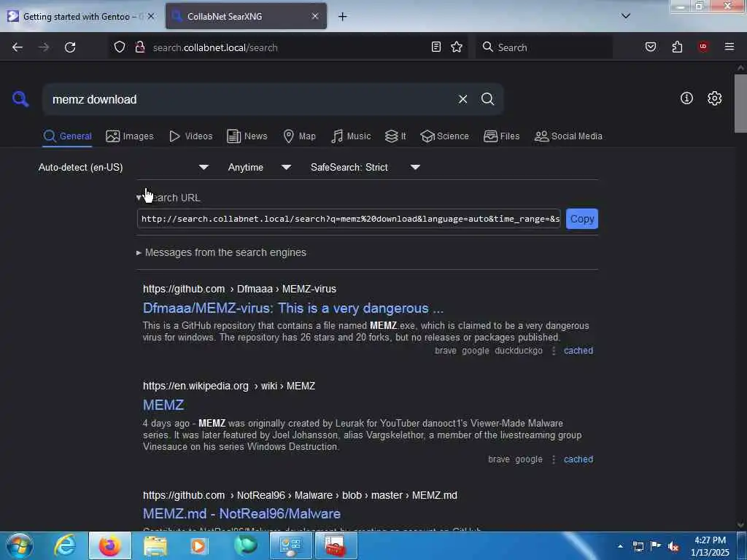
Task: Click the red toolbox taskbar icon
Action: [x=335, y=545]
